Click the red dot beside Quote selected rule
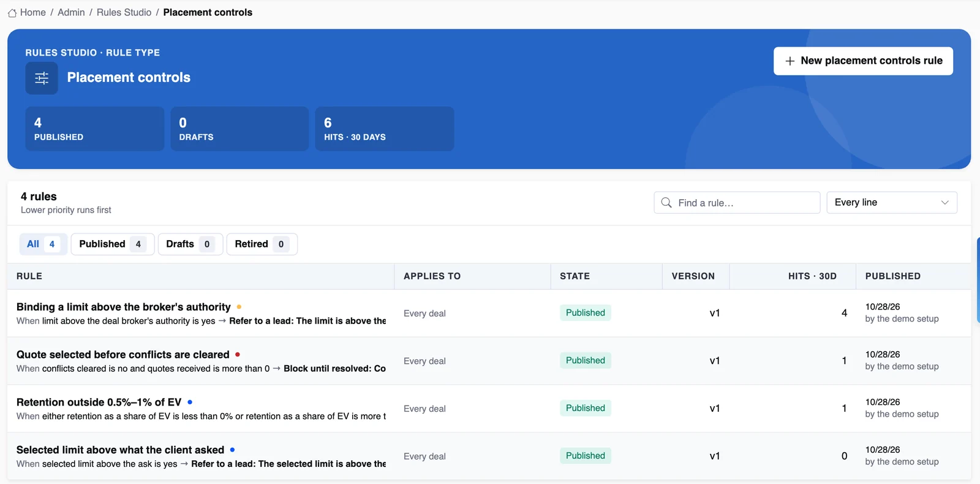The width and height of the screenshot is (980, 484). [238, 354]
